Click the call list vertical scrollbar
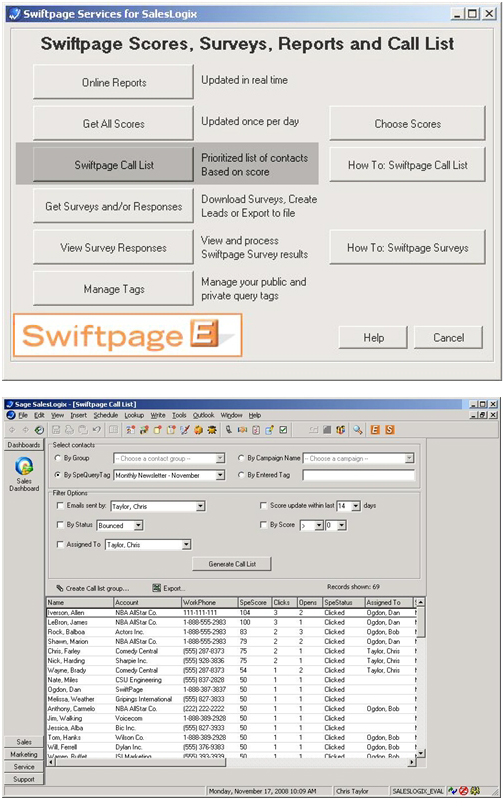Image resolution: width=503 pixels, height=806 pixels. coord(420,677)
